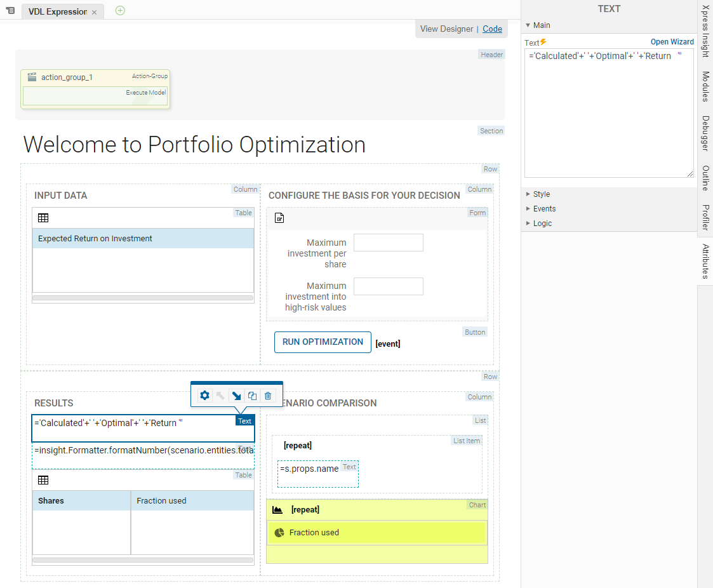Expand the Logic section

coord(528,224)
